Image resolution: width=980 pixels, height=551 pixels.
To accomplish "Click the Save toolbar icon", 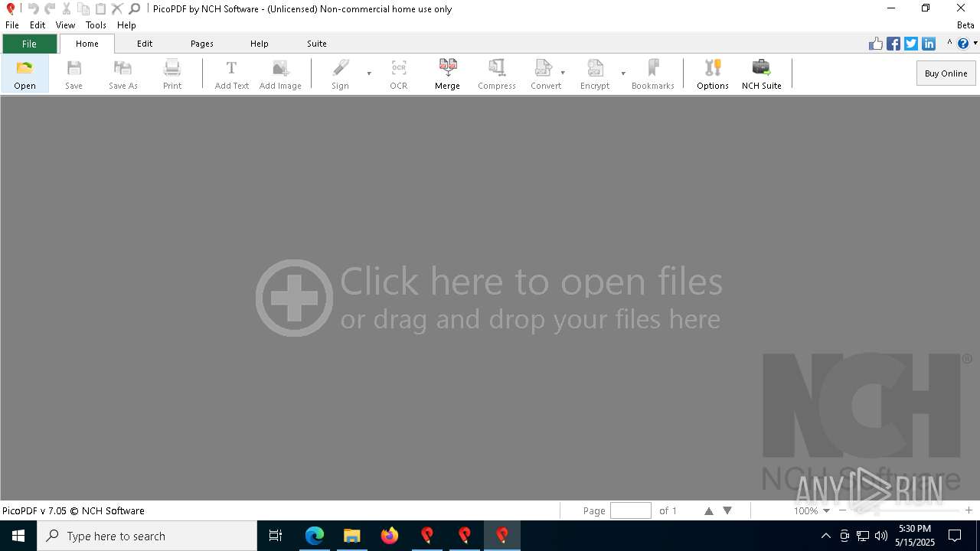I will click(73, 68).
